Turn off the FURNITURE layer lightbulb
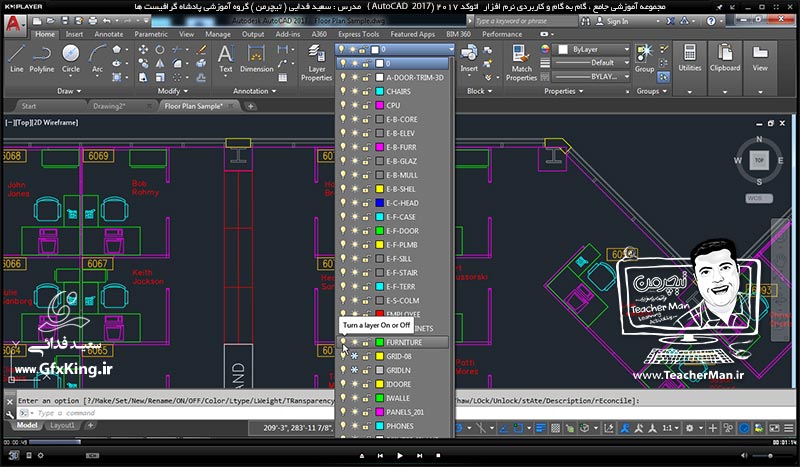The width and height of the screenshot is (800, 467). pos(343,342)
